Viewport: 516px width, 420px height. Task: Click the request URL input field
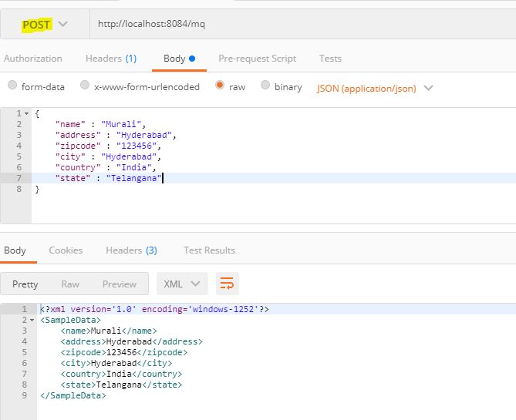tap(301, 25)
